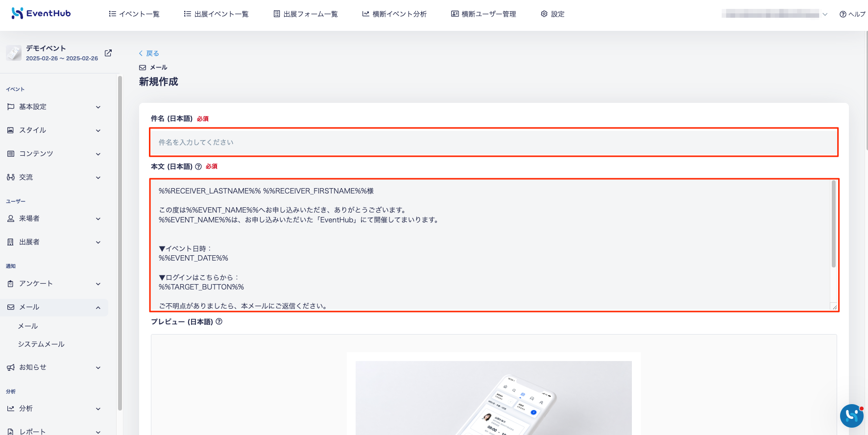Click the help question mark icon at top right
This screenshot has width=868, height=435.
(843, 14)
